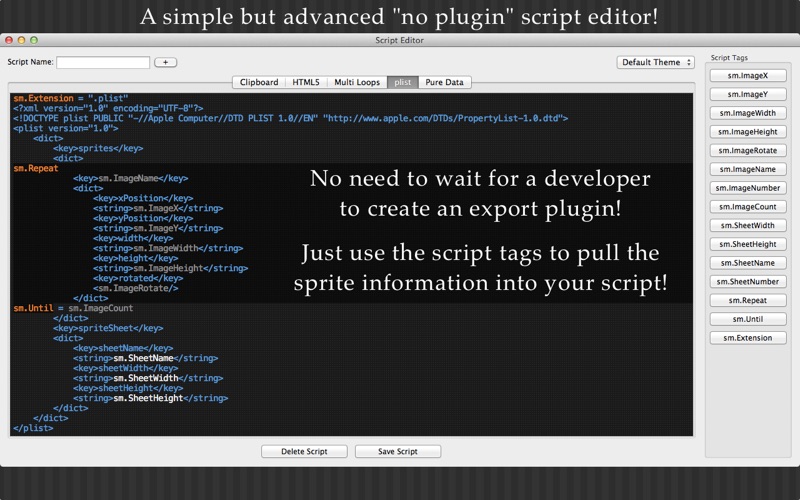The height and width of the screenshot is (500, 800).
Task: Insert the sm.ImageCount script tag
Action: (747, 207)
